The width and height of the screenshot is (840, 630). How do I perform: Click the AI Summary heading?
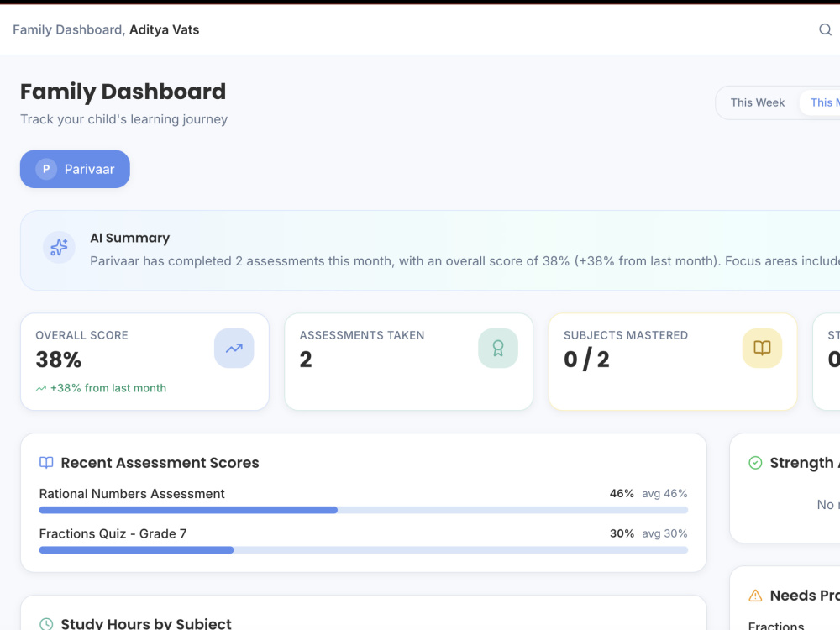pos(129,238)
